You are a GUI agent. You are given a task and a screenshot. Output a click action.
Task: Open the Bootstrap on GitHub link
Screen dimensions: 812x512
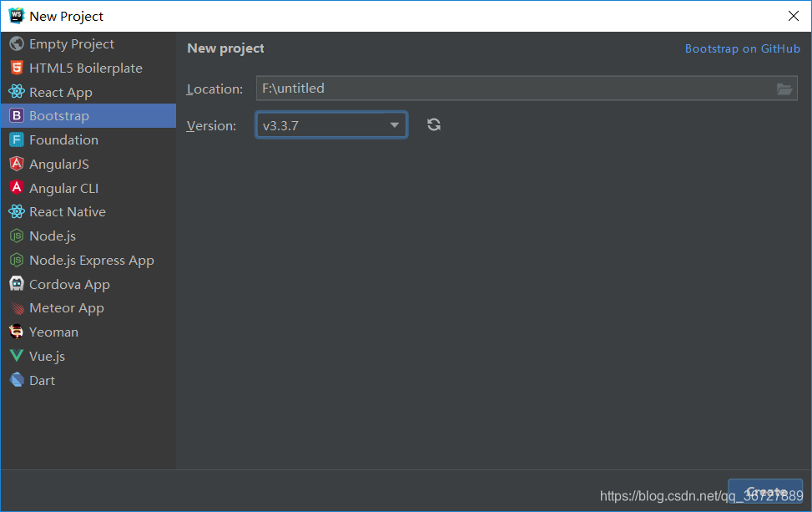[x=742, y=48]
